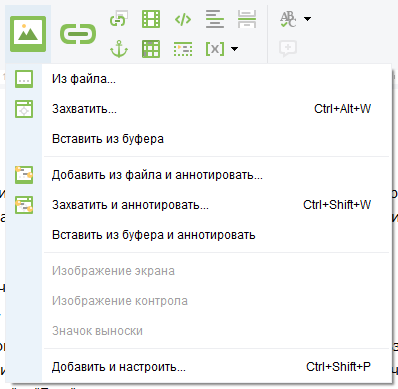Click the greyed add comment icon
The image size is (398, 389).
click(288, 49)
